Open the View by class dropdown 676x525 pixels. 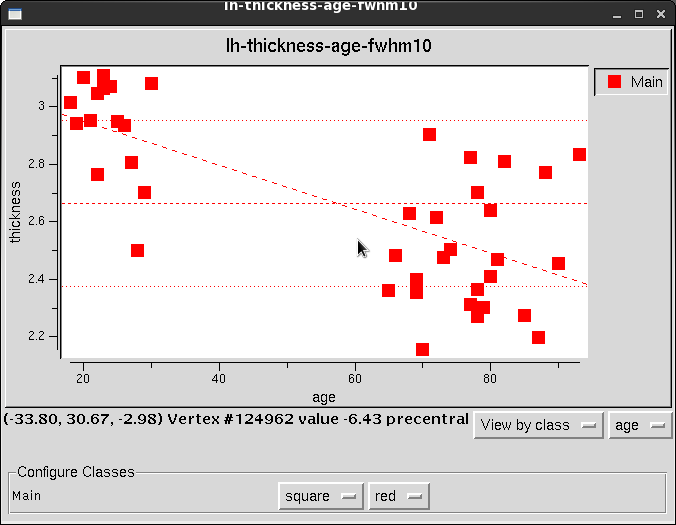(x=538, y=425)
